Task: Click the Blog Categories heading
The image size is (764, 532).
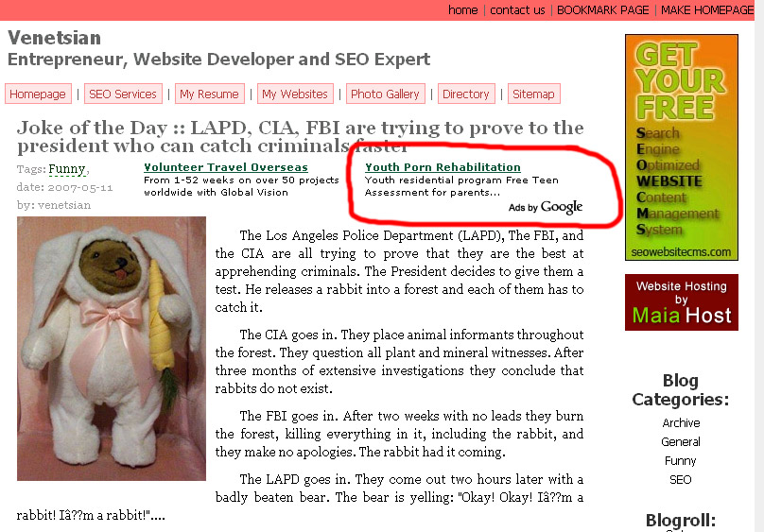Action: 681,390
